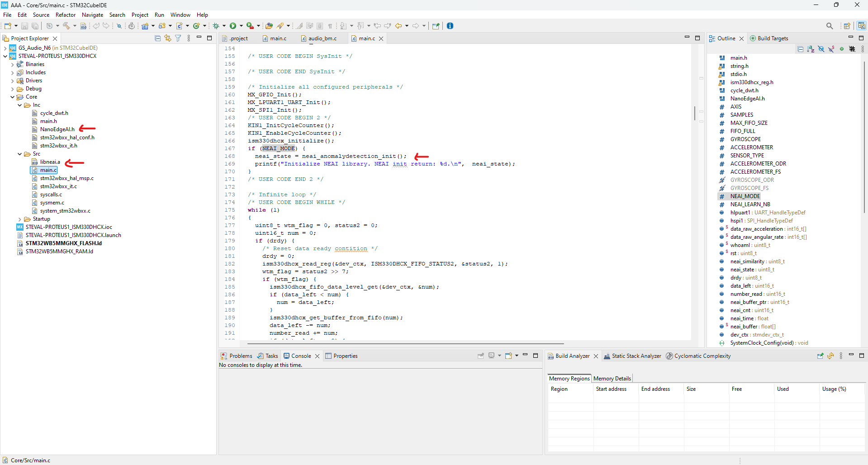Toggle Hide Static Members in Outline

(x=831, y=49)
